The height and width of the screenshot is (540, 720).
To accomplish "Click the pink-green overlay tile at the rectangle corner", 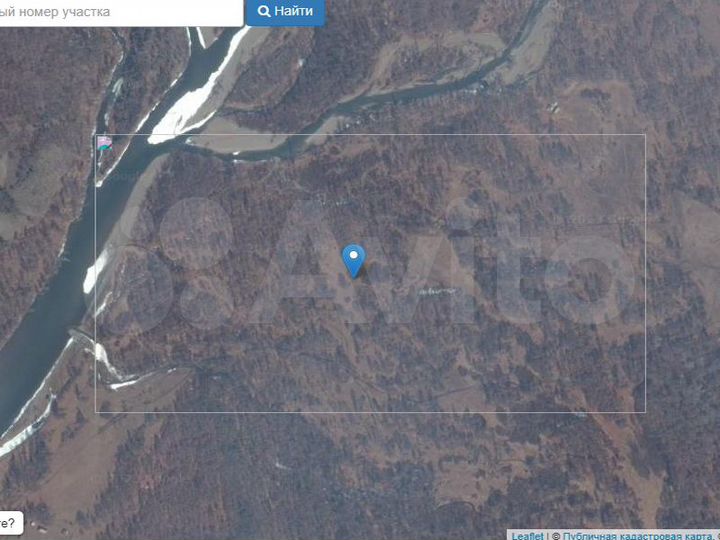I will [105, 143].
